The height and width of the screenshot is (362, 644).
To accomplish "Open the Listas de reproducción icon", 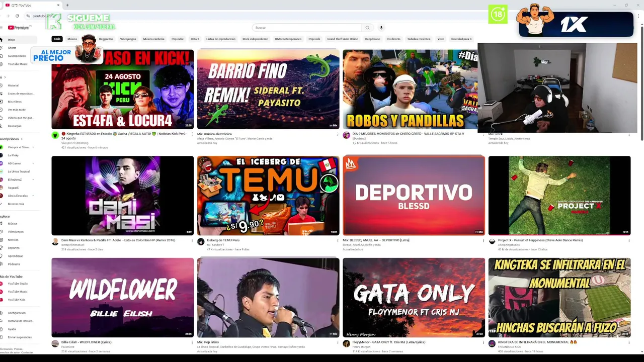I will click(2, 94).
